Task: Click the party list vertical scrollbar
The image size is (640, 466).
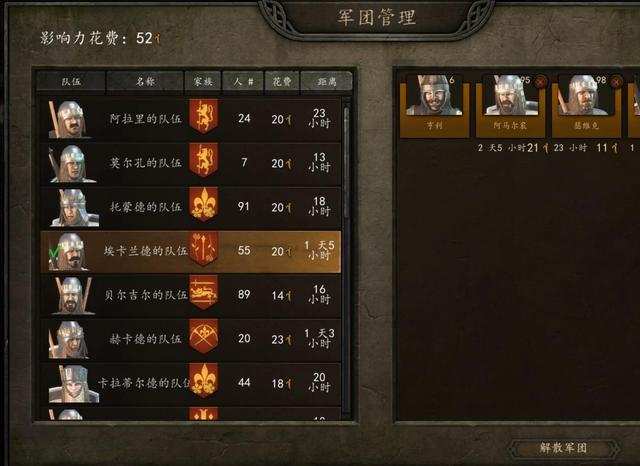Action: (x=347, y=257)
